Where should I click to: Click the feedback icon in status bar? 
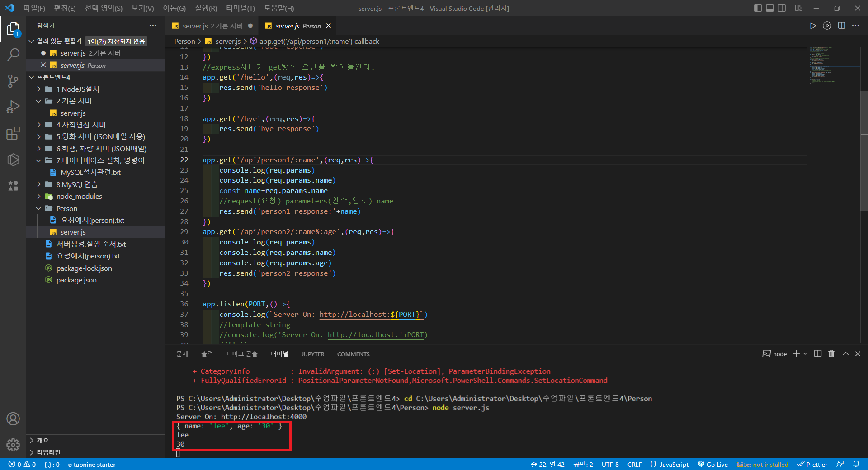[x=840, y=464]
